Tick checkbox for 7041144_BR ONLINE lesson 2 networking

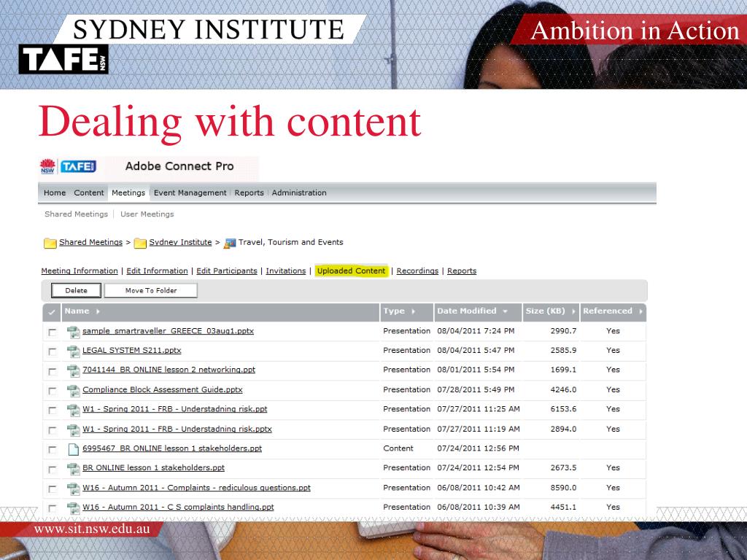point(52,371)
